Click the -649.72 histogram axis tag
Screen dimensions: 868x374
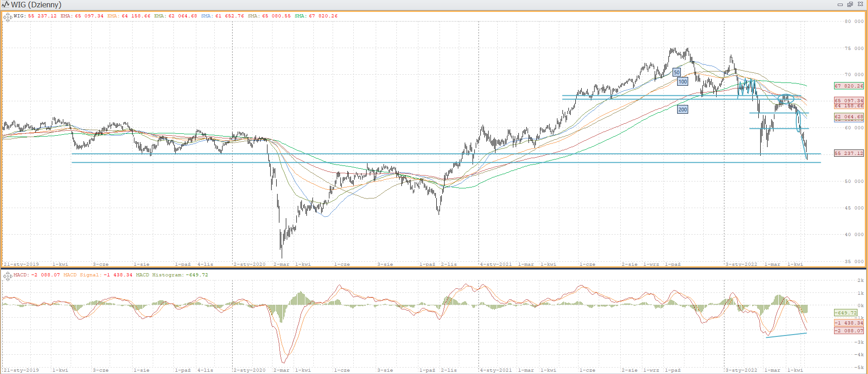(x=845, y=313)
